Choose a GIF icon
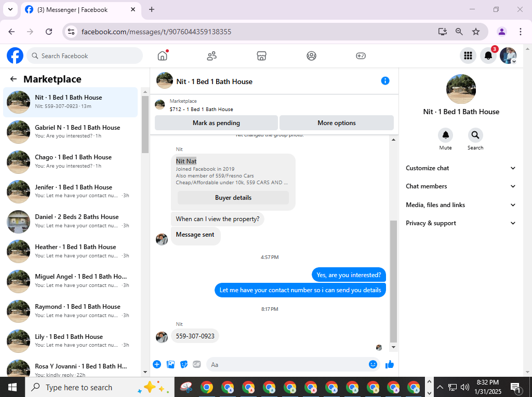 tap(197, 364)
